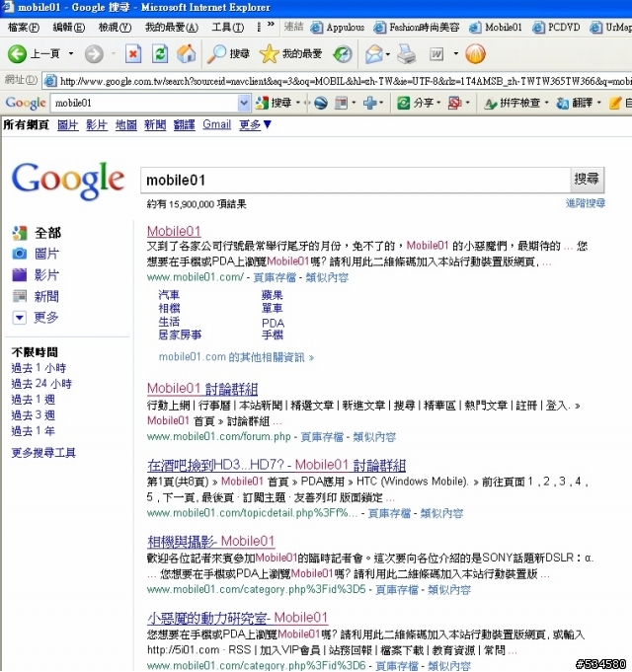Click the blue plus Google Toolbar icon
This screenshot has height=672, width=632.
tap(369, 103)
